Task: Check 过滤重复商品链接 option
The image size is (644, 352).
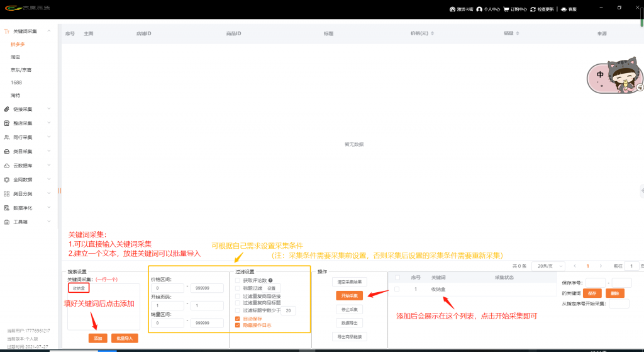Action: pos(237,296)
